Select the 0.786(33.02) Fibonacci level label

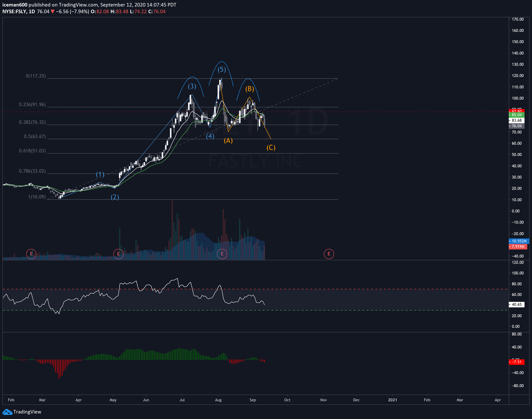coord(32,171)
